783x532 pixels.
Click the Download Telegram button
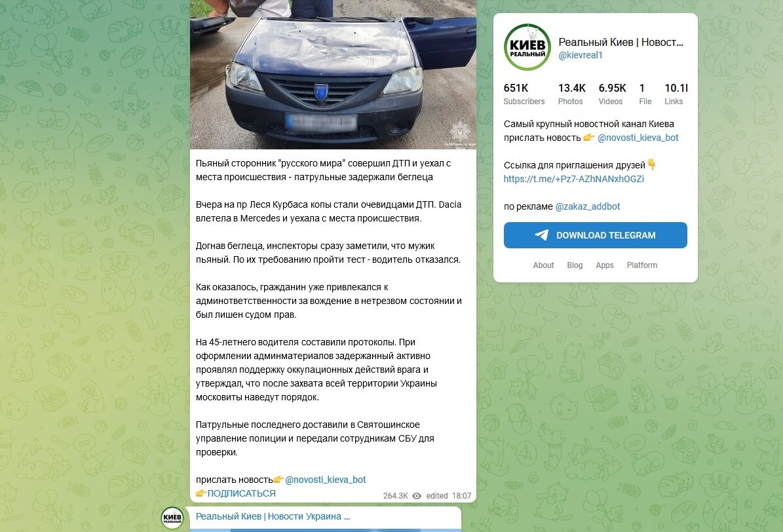click(595, 235)
